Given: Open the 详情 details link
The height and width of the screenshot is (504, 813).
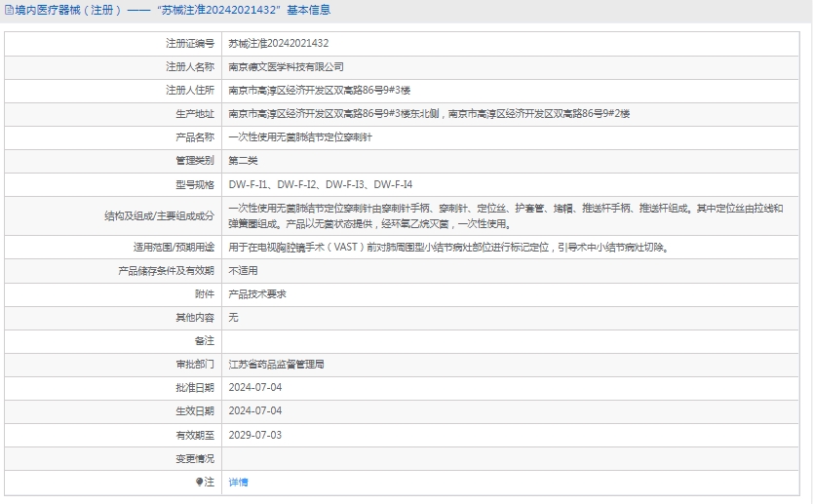Looking at the screenshot, I should tap(238, 482).
